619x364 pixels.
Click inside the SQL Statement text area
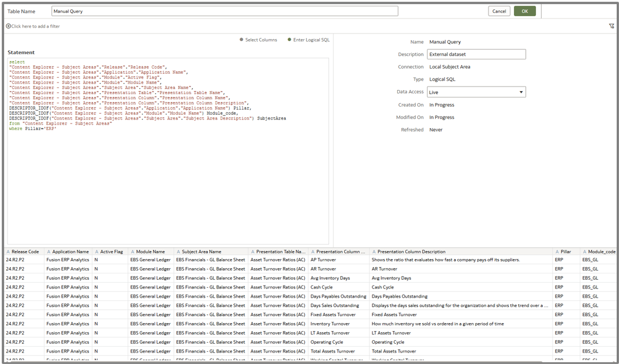click(x=167, y=185)
